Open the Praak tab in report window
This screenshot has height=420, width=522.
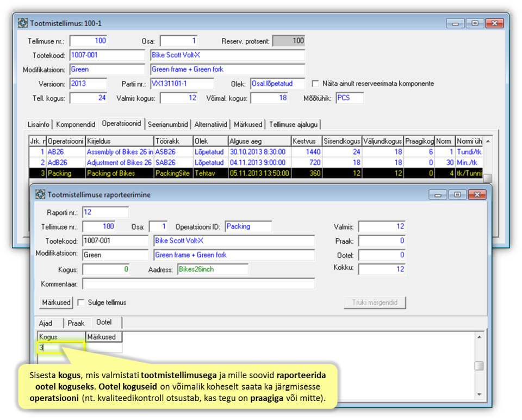(76, 323)
